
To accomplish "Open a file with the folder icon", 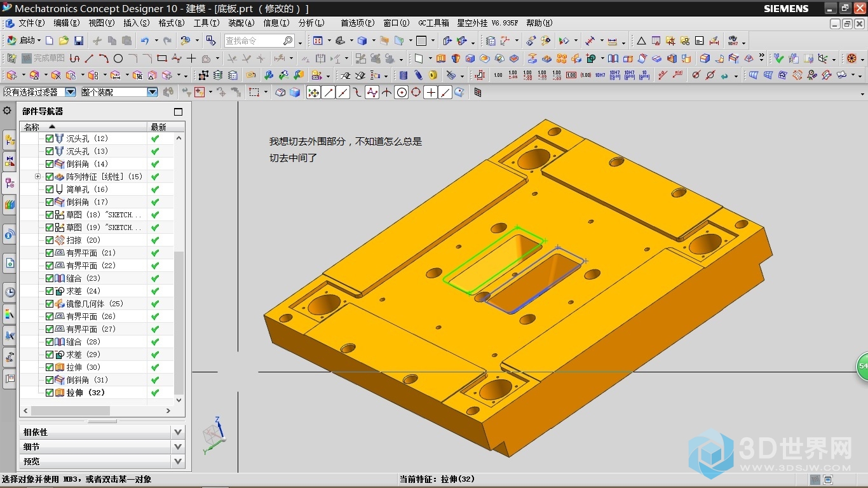I will coord(64,41).
